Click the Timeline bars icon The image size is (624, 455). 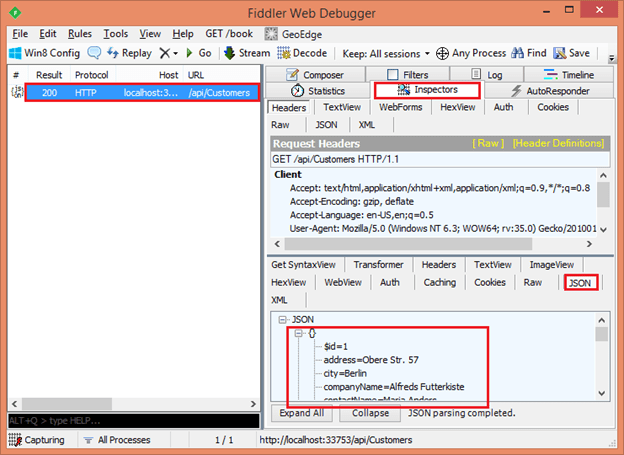click(x=550, y=74)
